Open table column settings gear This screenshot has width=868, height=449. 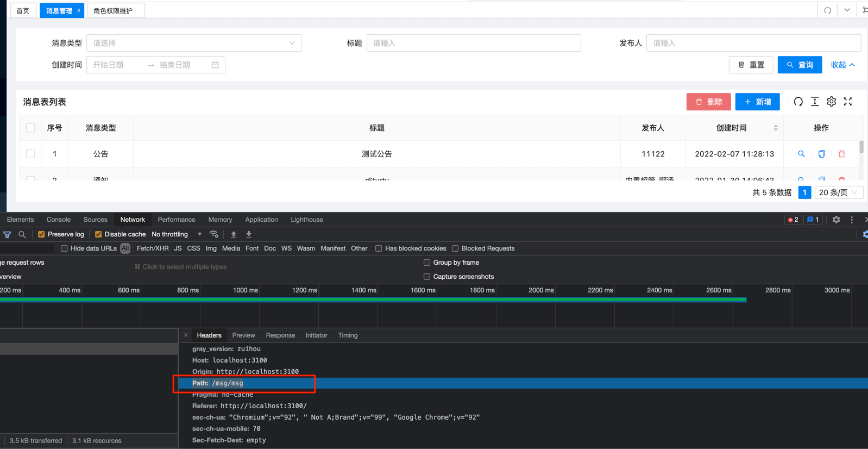pyautogui.click(x=831, y=102)
